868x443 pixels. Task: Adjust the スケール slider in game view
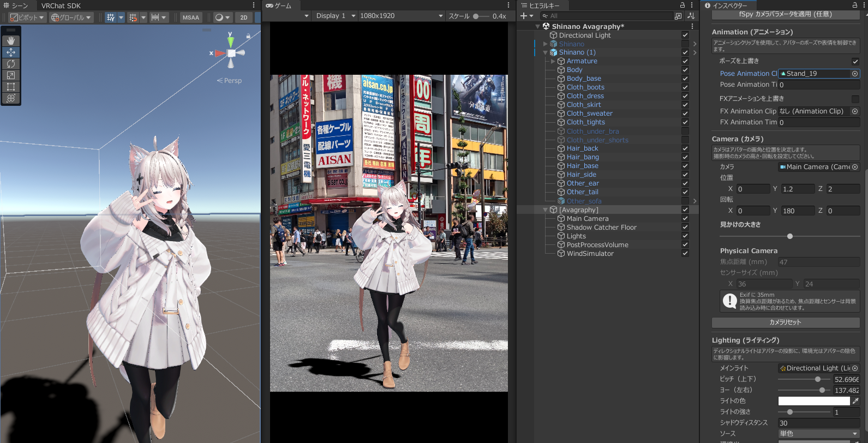(482, 16)
